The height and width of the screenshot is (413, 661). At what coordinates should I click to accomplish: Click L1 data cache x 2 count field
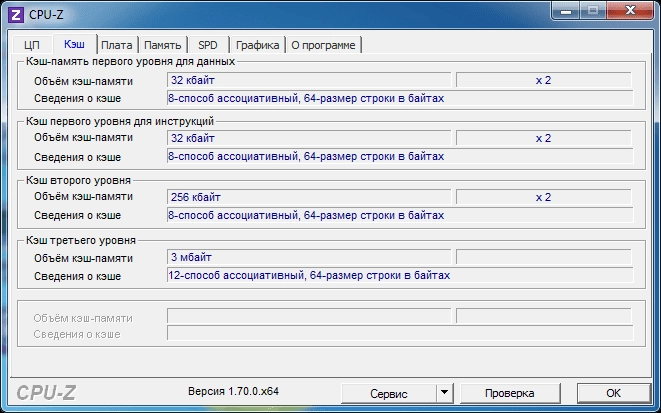[543, 80]
